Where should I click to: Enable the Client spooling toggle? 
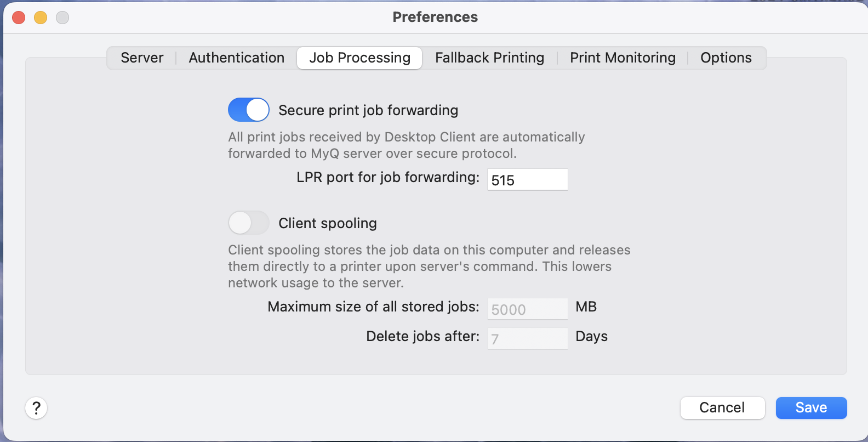248,223
